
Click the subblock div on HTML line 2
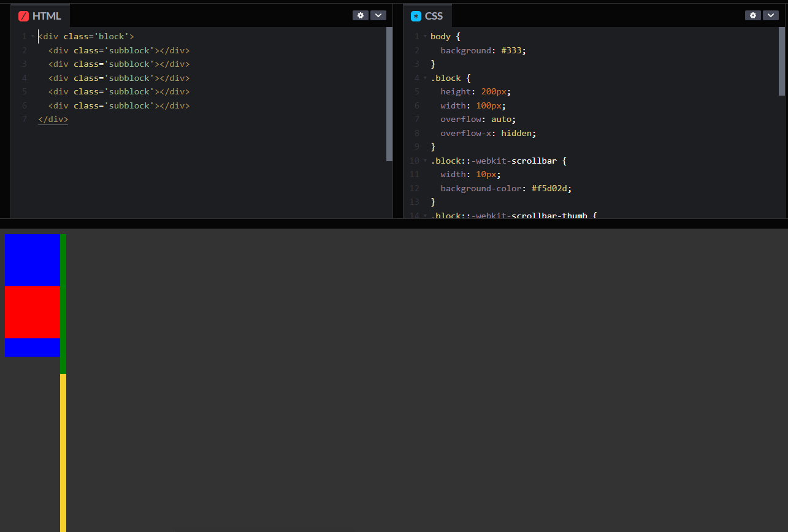119,50
